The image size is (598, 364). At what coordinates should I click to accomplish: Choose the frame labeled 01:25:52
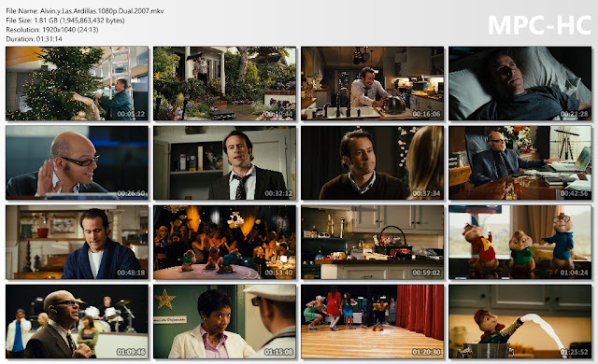[520, 322]
